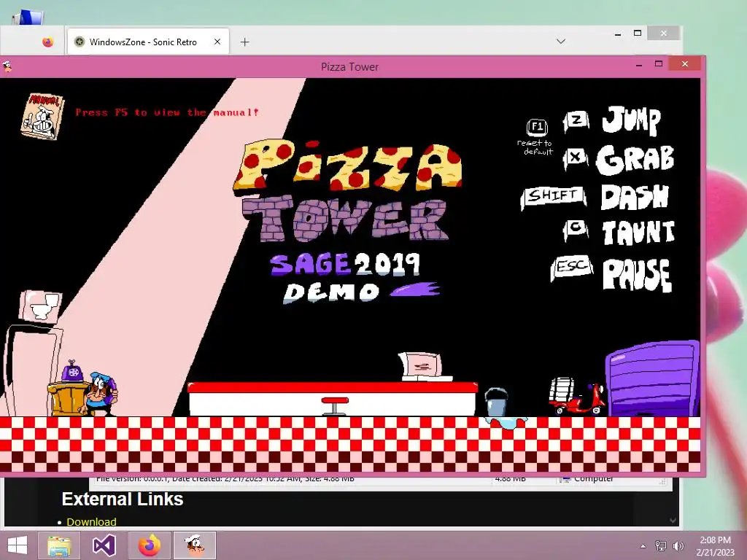Click the PAUSE control label
Image resolution: width=747 pixels, height=560 pixels.
click(x=637, y=275)
